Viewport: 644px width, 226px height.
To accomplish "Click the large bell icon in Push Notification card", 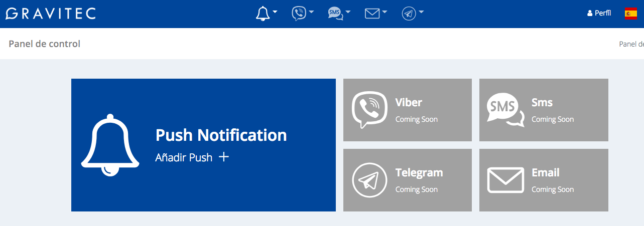I will coord(110,145).
